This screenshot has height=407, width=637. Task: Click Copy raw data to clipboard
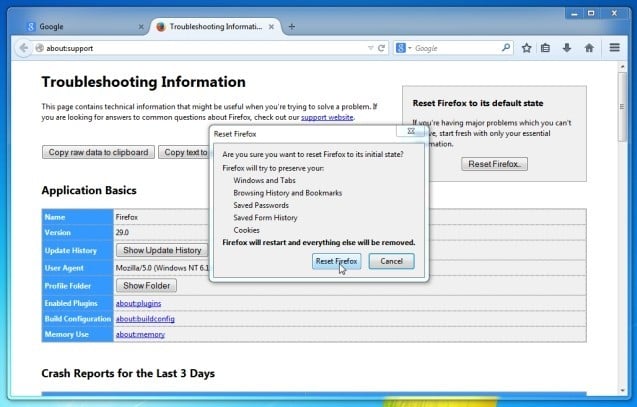[x=98, y=152]
